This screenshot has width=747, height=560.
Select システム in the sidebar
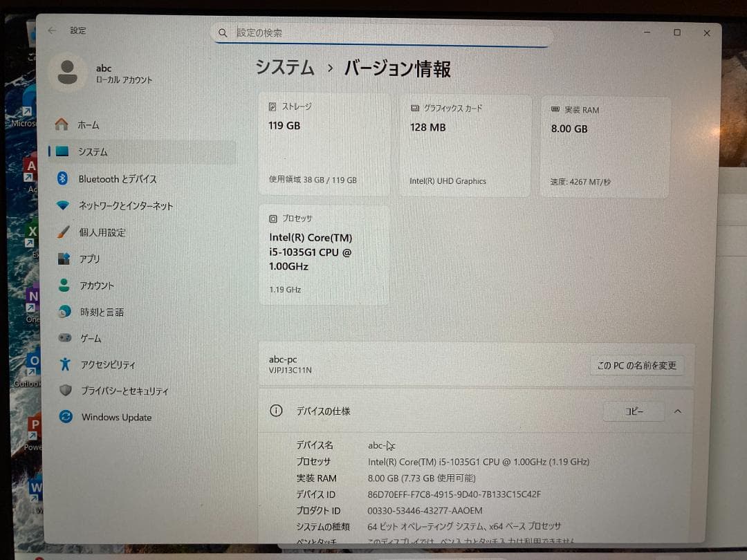[142, 151]
